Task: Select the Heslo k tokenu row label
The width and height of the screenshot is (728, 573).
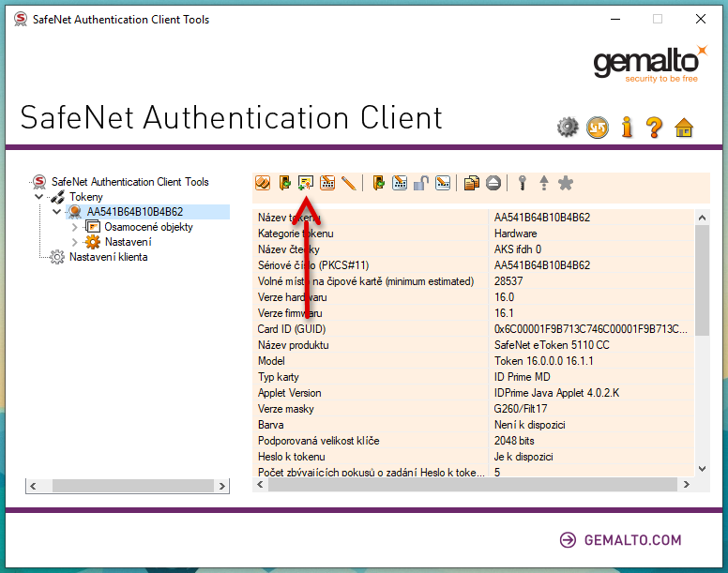Action: coord(291,457)
